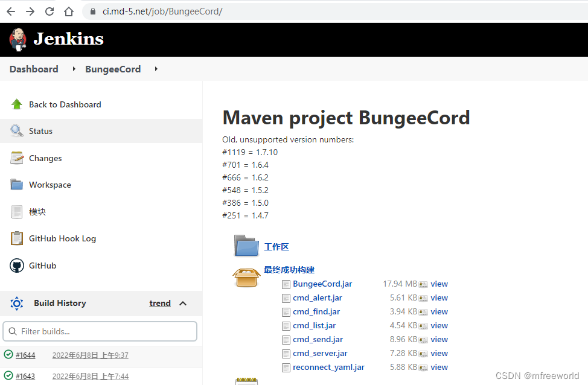
Task: Click the 模块 document icon
Action: 16,212
